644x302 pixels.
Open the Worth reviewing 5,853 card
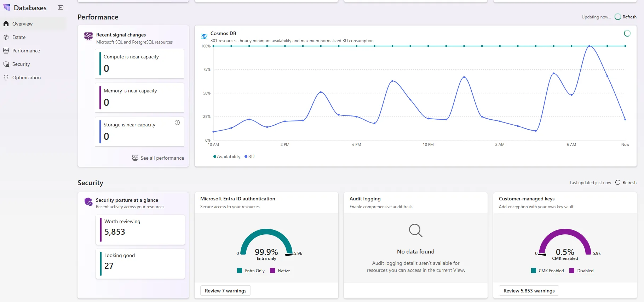[140, 229]
